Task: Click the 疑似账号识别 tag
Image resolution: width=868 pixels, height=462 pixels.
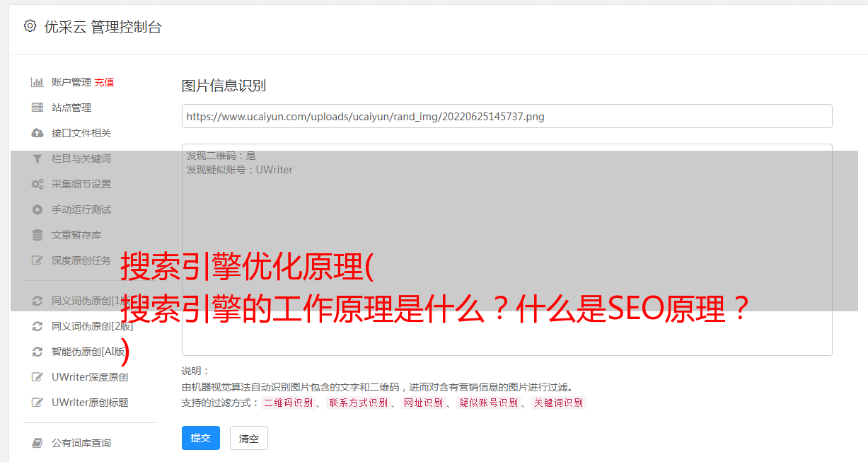Action: pyautogui.click(x=489, y=403)
